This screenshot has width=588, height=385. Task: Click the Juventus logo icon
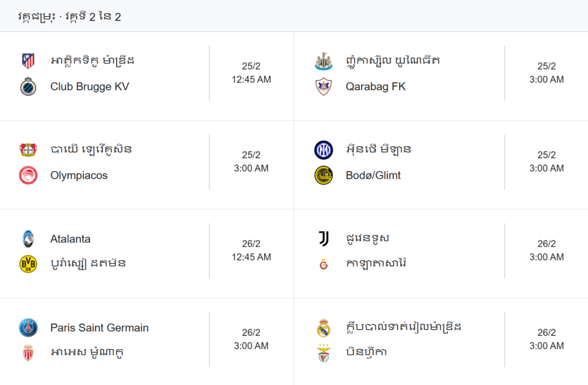(x=323, y=239)
